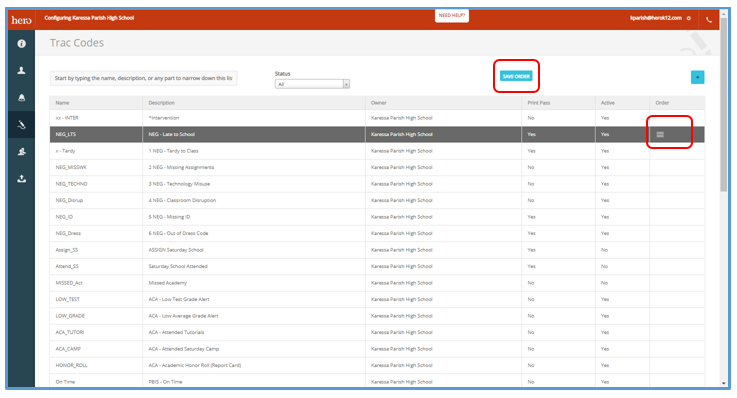The height and width of the screenshot is (398, 737).
Task: Select the NEG_Dress name cell
Action: (68, 234)
